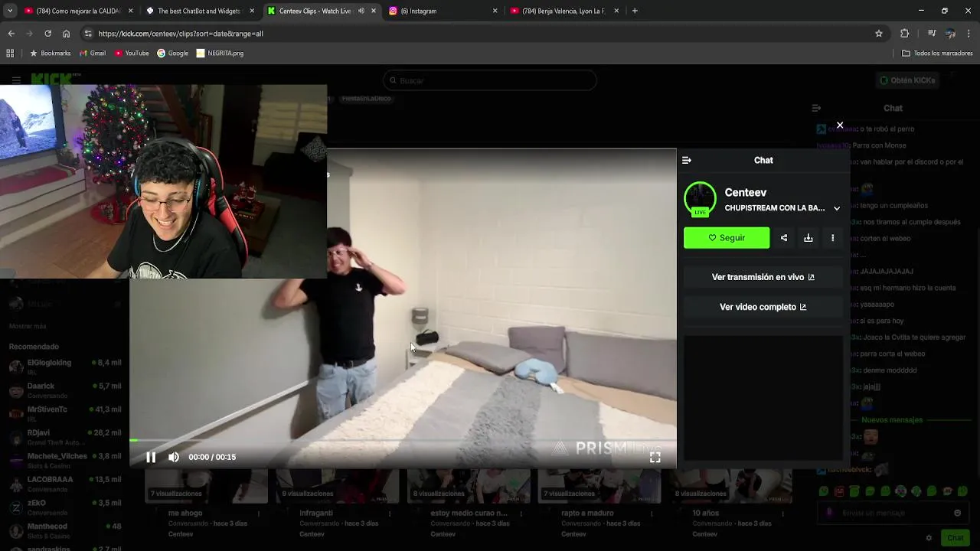Open Daarick recommended channel
The image size is (980, 551).
pos(65,390)
